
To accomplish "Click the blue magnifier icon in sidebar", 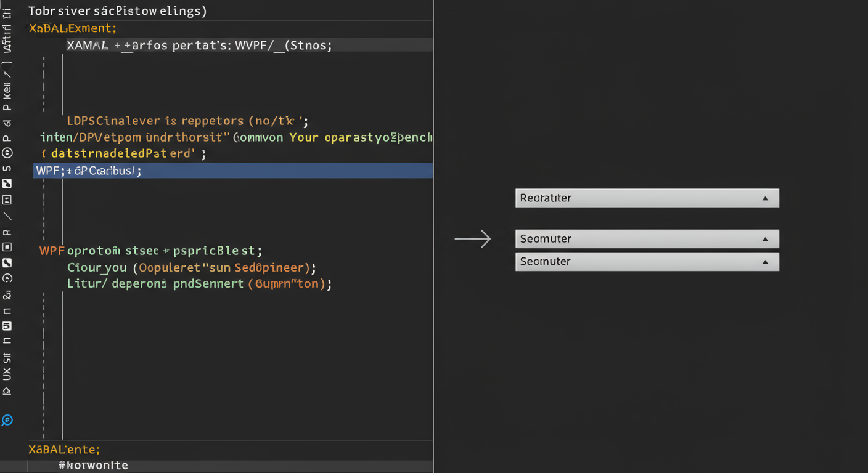I will coord(7,421).
